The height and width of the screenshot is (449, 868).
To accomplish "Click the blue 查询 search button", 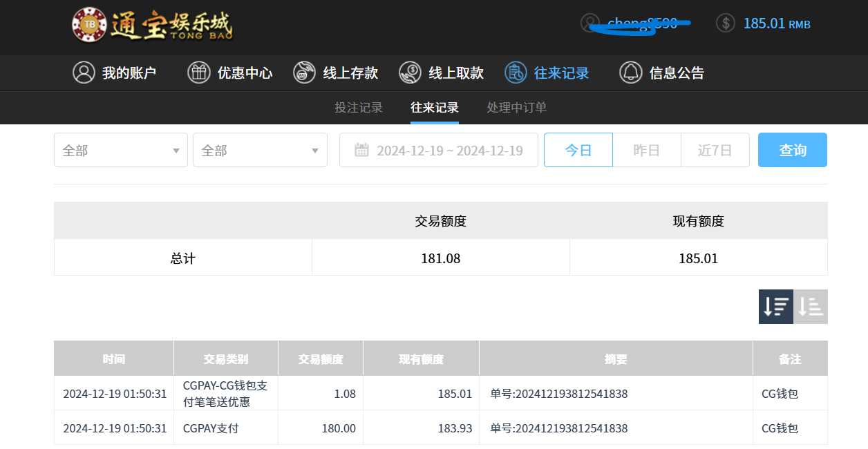I will (x=792, y=150).
